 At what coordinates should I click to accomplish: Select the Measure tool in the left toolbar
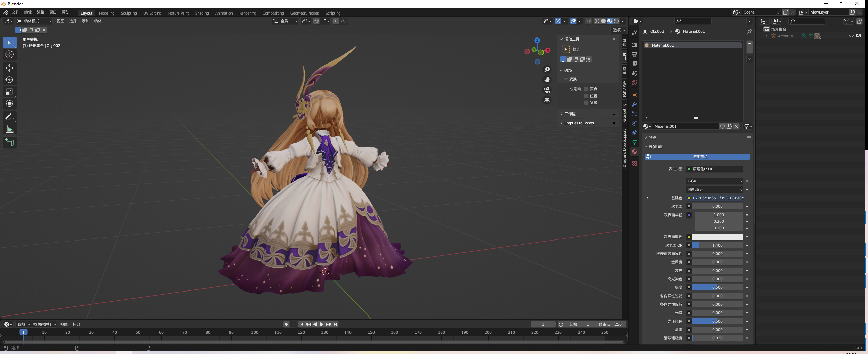pyautogui.click(x=9, y=129)
